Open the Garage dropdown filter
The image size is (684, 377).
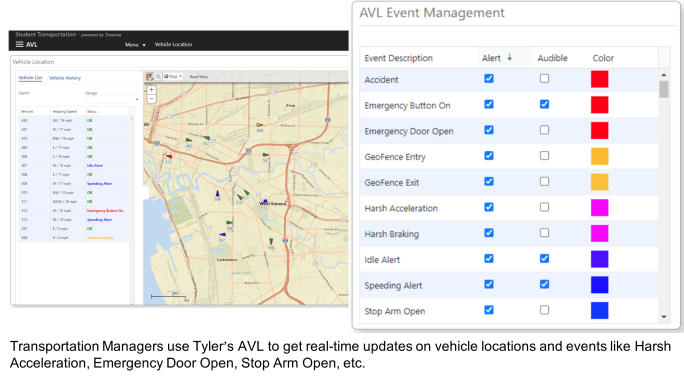point(112,99)
